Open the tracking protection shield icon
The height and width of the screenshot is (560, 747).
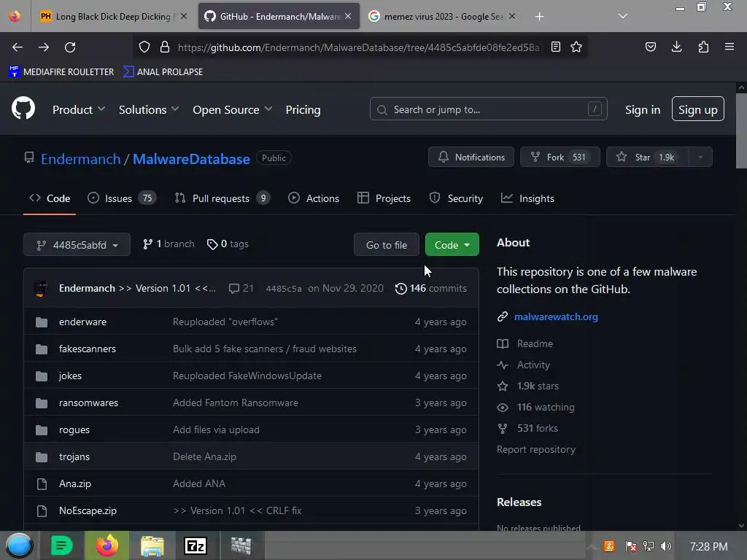coord(144,47)
